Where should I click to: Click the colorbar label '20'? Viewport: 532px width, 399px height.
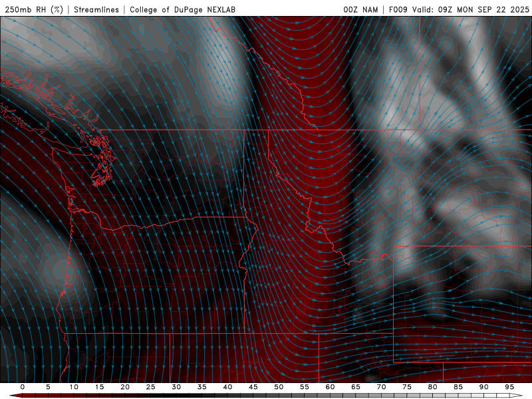tap(125, 387)
